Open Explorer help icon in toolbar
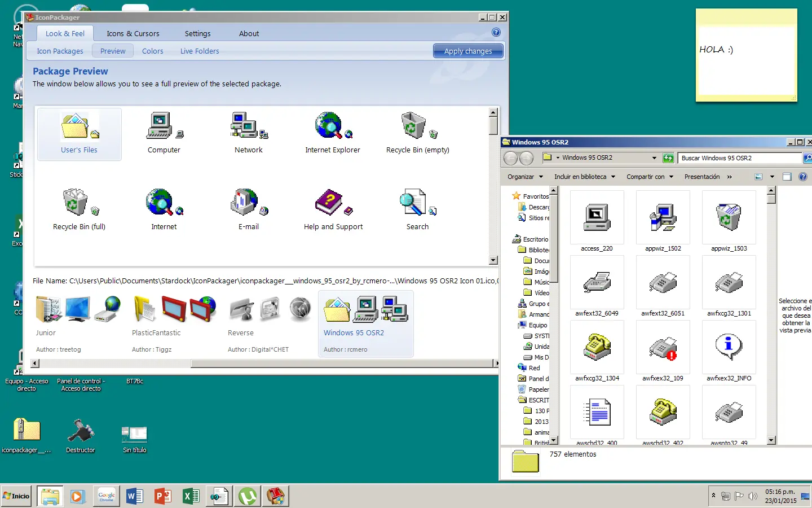 click(x=803, y=177)
